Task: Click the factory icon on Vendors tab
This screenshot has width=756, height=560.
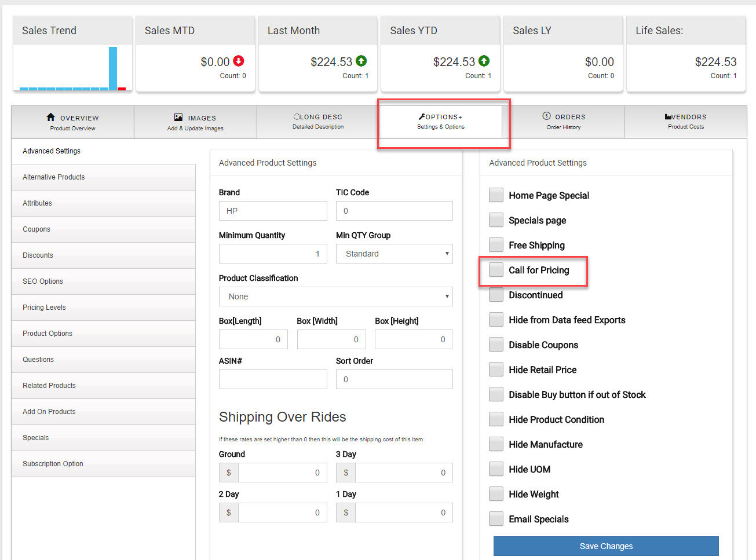Action: (x=668, y=117)
